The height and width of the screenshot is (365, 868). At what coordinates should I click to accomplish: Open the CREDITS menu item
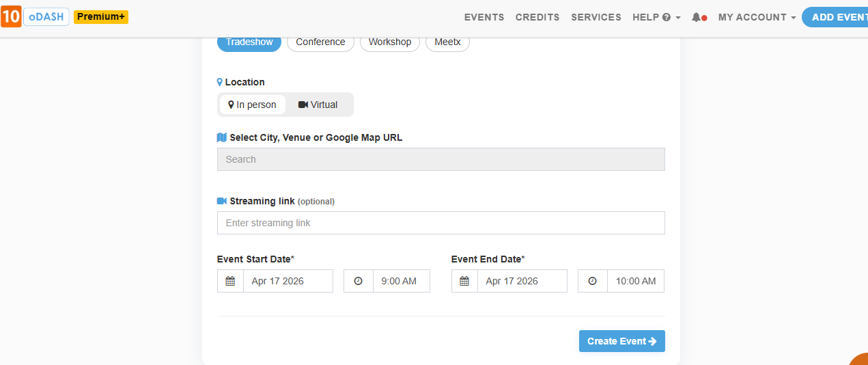click(x=537, y=17)
